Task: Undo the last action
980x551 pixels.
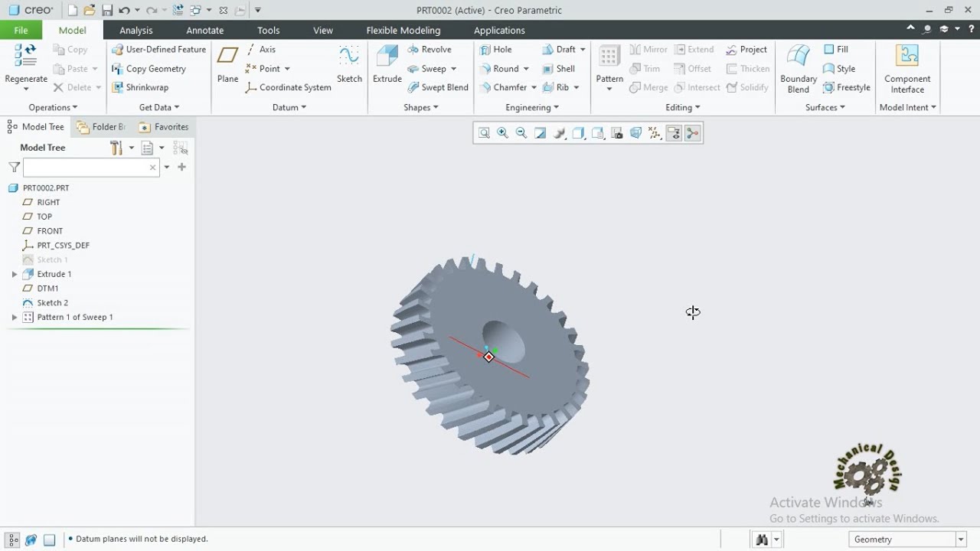Action: point(124,10)
